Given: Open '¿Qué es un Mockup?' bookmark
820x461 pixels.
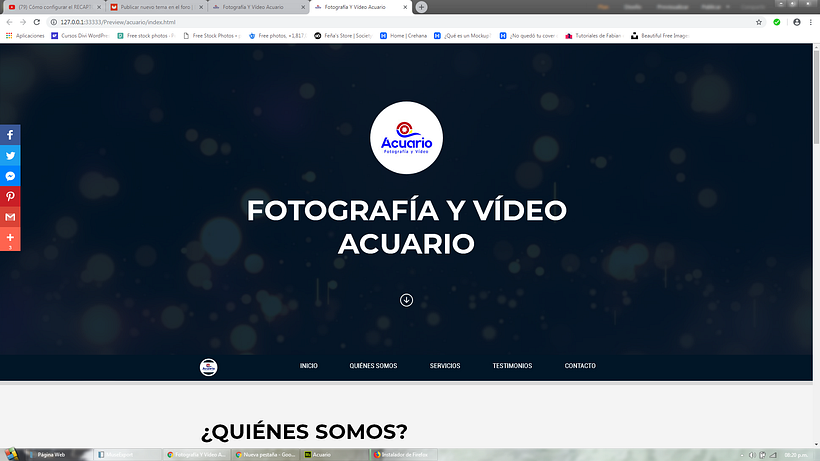Looking at the screenshot, I should click(x=462, y=36).
